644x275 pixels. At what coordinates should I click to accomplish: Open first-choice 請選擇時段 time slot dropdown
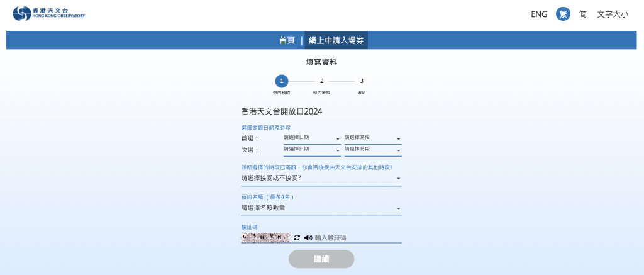point(372,138)
